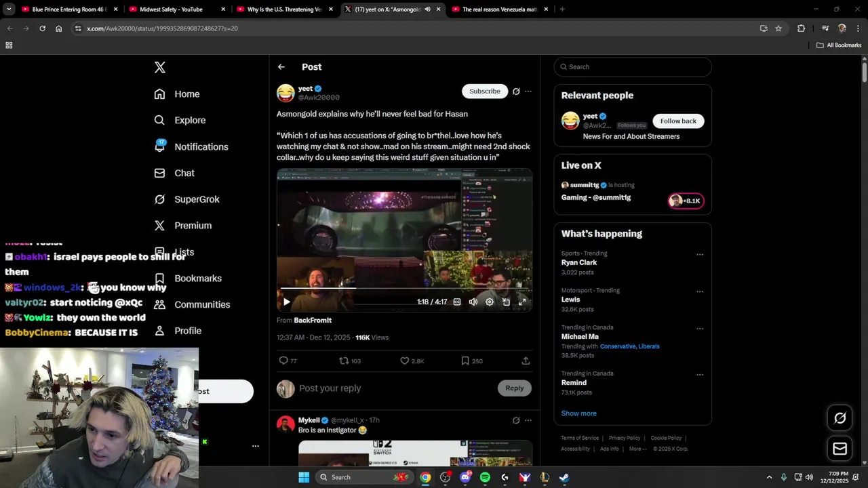Expand the More footer menu
The height and width of the screenshot is (488, 868).
pos(636,449)
